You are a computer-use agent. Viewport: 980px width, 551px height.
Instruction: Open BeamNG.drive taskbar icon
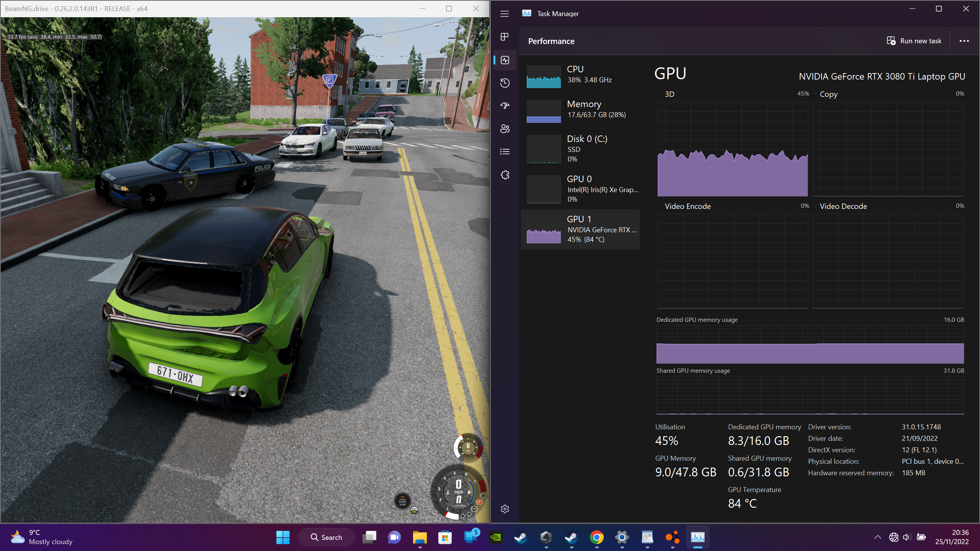click(x=673, y=537)
